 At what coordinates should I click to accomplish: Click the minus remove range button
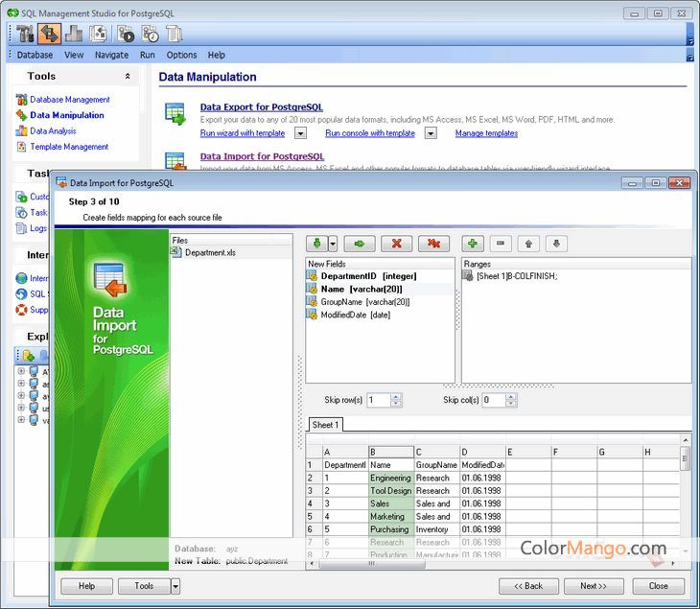[x=501, y=244]
